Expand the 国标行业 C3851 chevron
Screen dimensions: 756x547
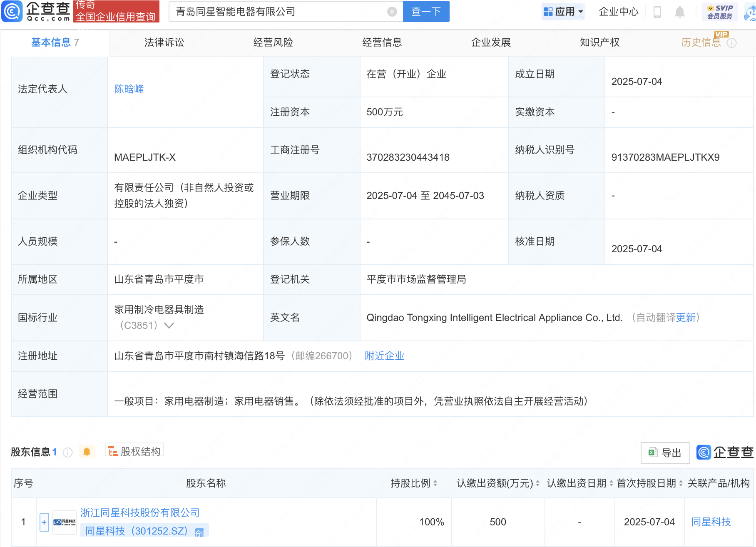point(169,326)
